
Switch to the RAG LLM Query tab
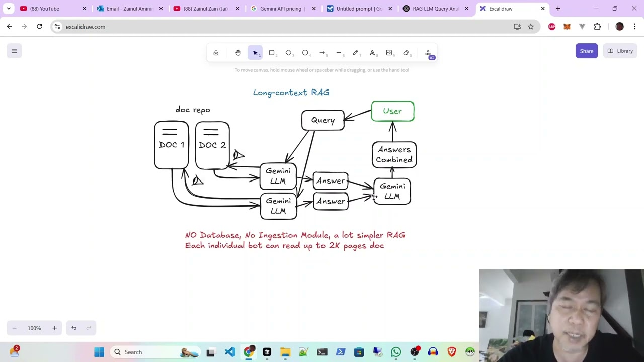pyautogui.click(x=436, y=9)
